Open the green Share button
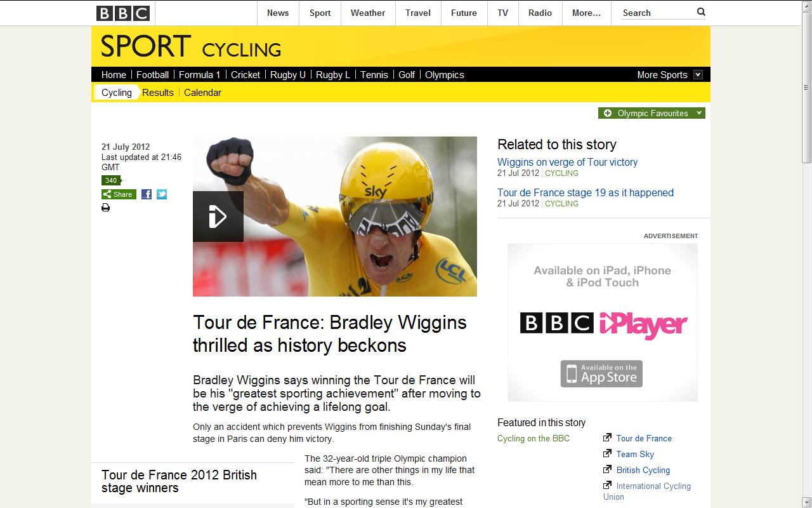Screen dimensions: 812x508 (119, 194)
